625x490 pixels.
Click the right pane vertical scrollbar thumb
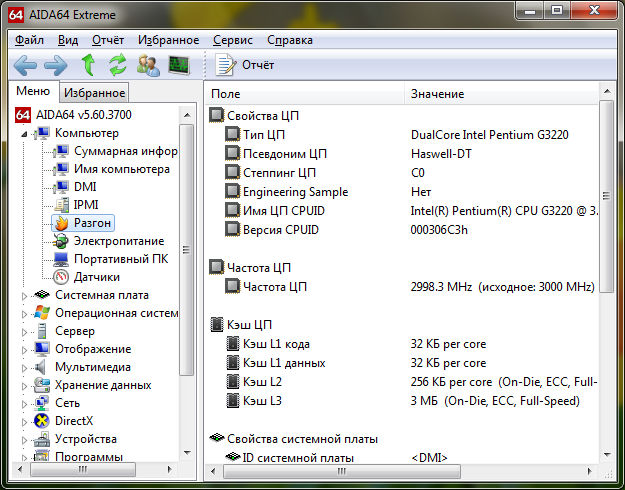point(606,196)
